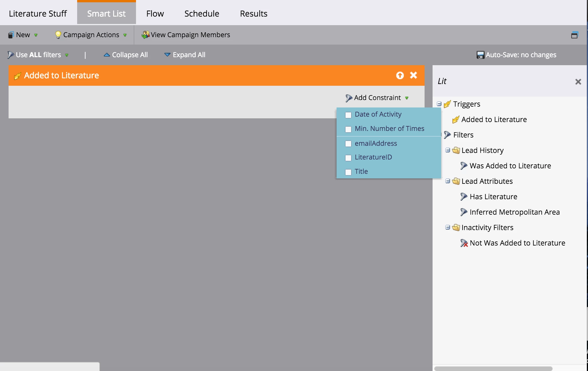Select Not Was Added to Literature filter
This screenshot has height=371, width=588.
[x=517, y=243]
